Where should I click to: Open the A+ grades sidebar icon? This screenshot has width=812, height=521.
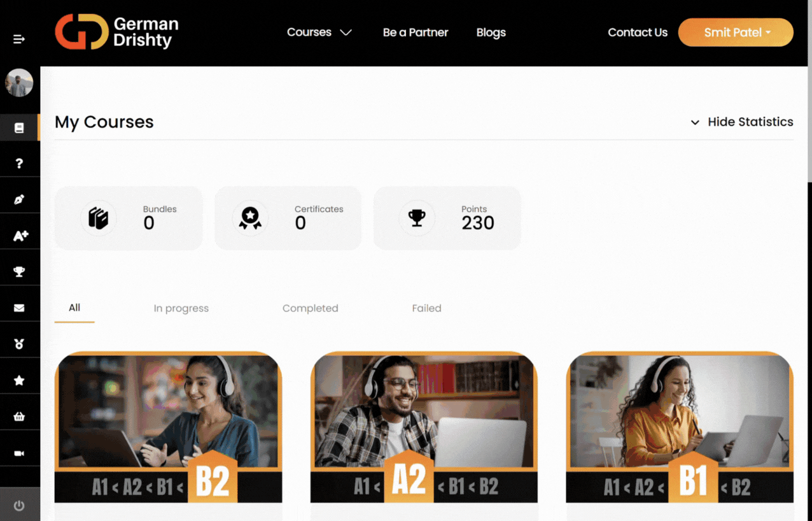(20, 236)
